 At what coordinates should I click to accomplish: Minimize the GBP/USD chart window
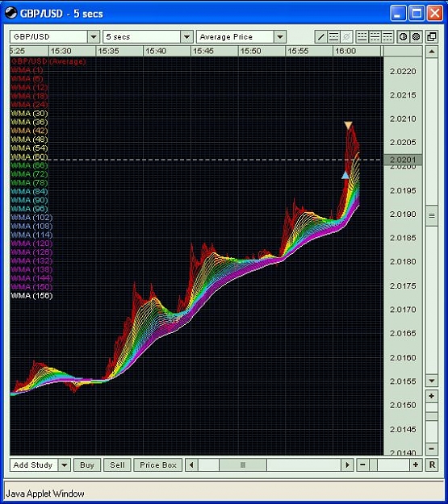[x=398, y=13]
